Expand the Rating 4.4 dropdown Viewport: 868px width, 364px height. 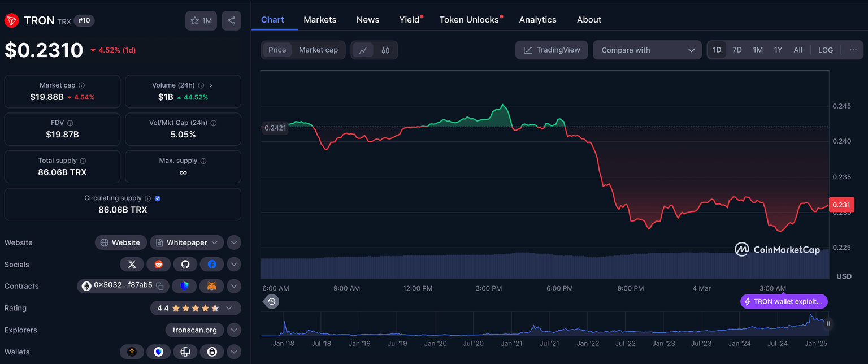[229, 308]
